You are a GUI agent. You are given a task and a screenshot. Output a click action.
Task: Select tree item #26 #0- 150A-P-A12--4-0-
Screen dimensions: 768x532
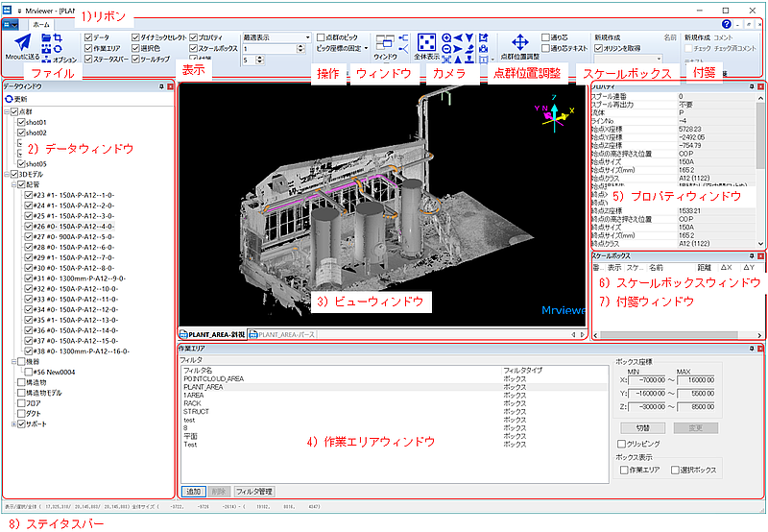click(x=74, y=227)
